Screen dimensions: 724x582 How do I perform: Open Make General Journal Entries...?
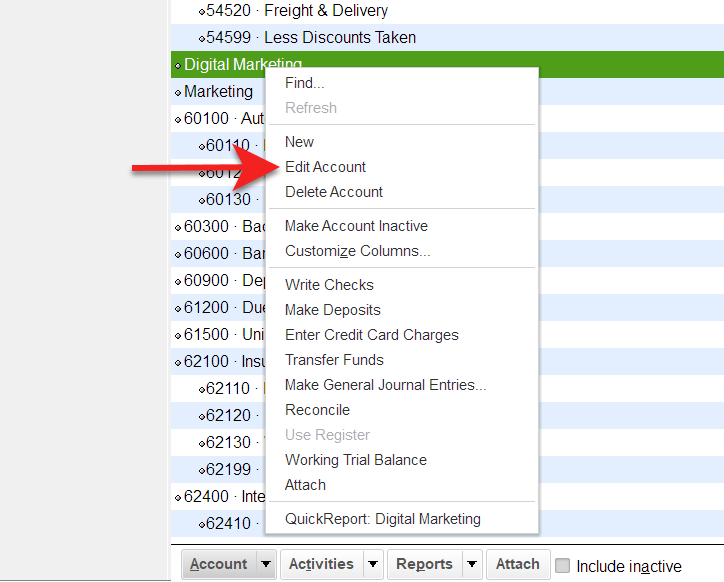pos(386,385)
